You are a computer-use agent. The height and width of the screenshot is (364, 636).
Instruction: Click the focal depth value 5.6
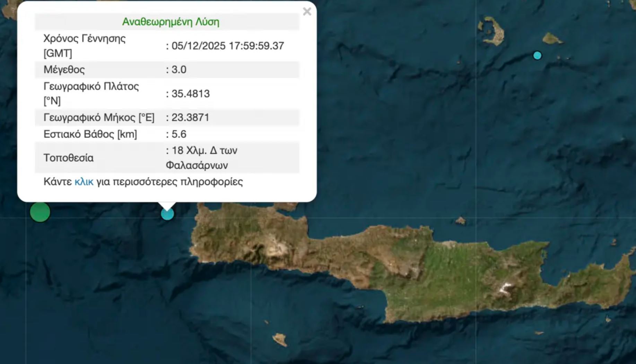[x=179, y=134]
